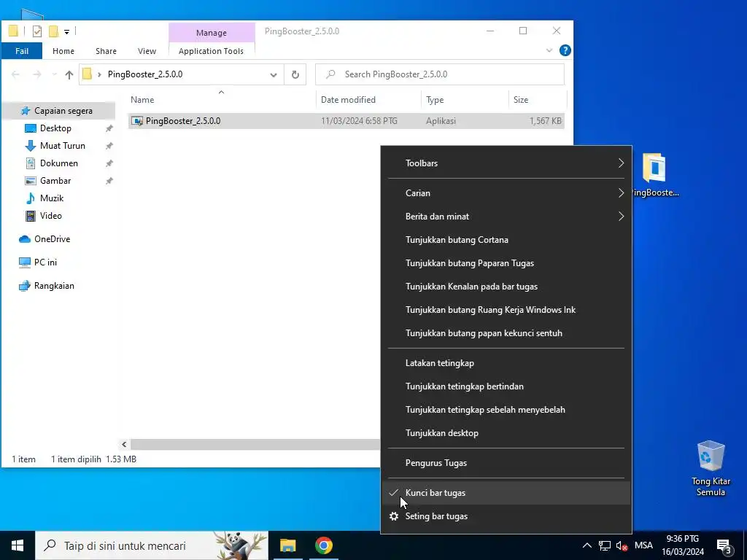Viewport: 747px width, 560px height.
Task: Switch MSA input language indicator
Action: click(x=643, y=545)
